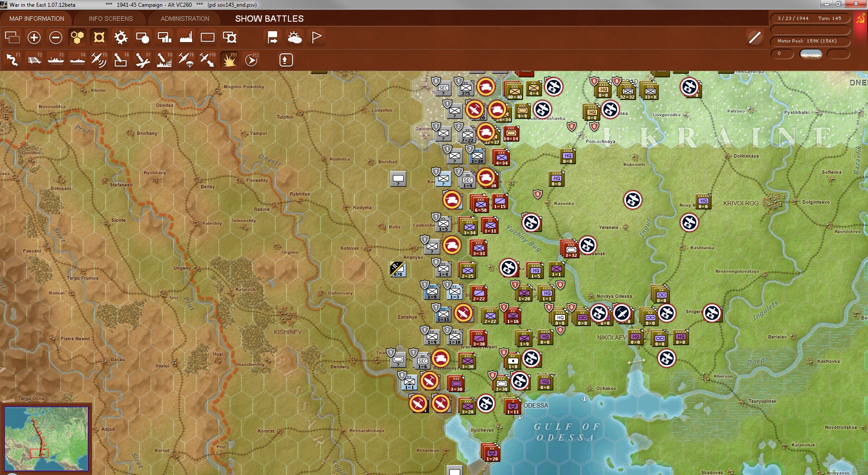Click the ODESSA city label

point(536,405)
